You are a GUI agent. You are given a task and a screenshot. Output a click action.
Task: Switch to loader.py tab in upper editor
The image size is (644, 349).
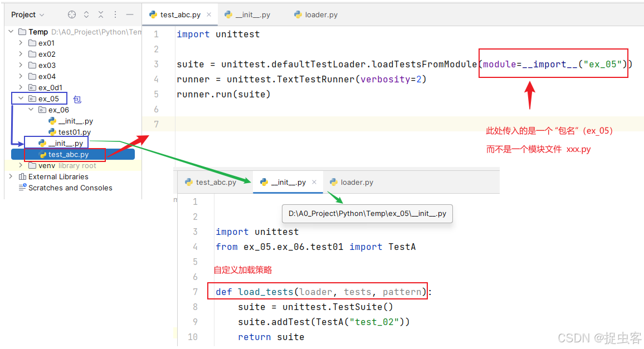click(x=316, y=15)
